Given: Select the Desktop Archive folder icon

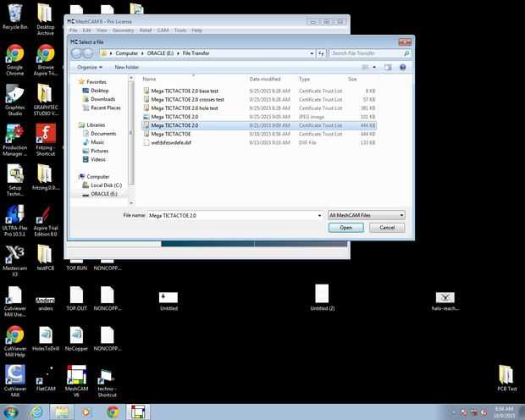Looking at the screenshot, I should [46, 19].
